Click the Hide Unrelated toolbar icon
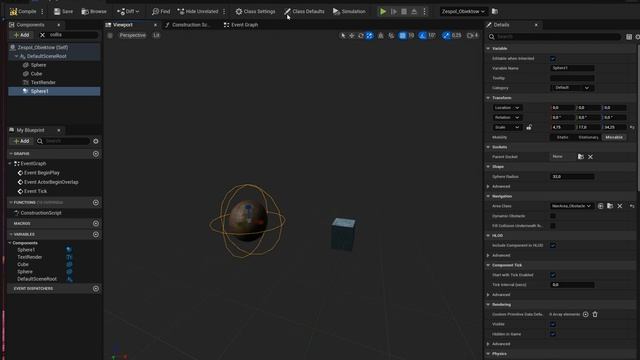640x360 pixels. tap(181, 11)
